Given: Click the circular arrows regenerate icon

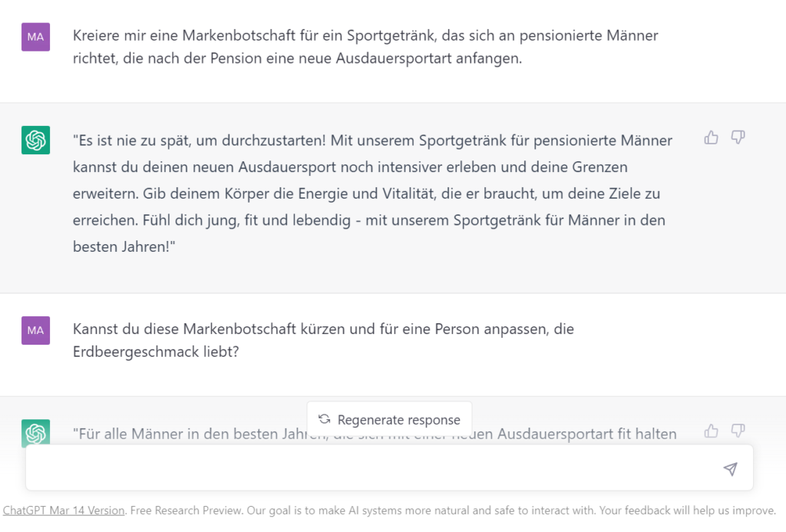Looking at the screenshot, I should pos(325,419).
